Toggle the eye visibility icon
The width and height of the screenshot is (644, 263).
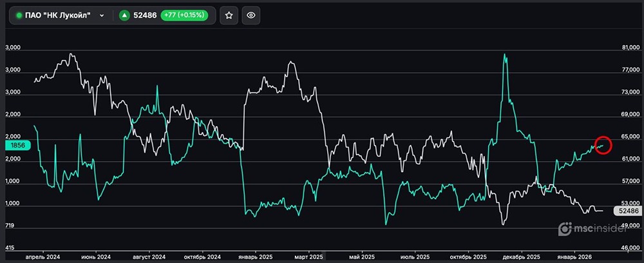pos(251,15)
